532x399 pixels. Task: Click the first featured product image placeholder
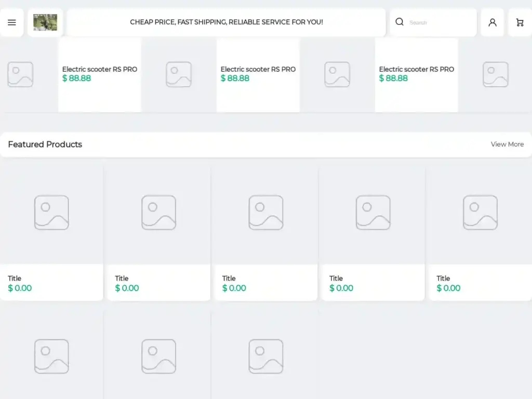51,212
